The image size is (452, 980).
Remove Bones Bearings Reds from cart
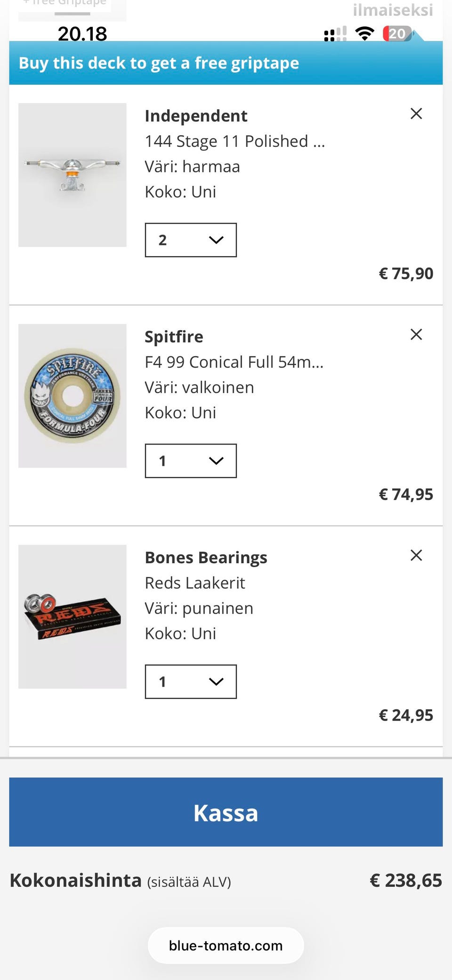point(416,555)
